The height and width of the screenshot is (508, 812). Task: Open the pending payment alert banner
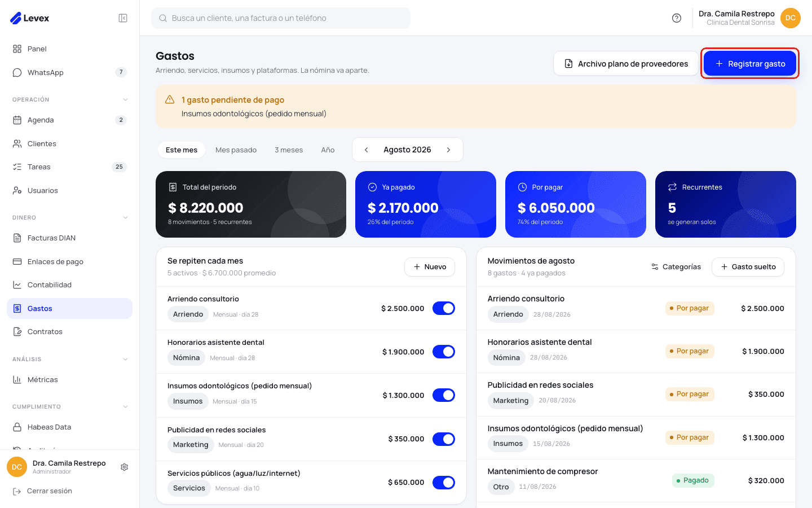(476, 107)
